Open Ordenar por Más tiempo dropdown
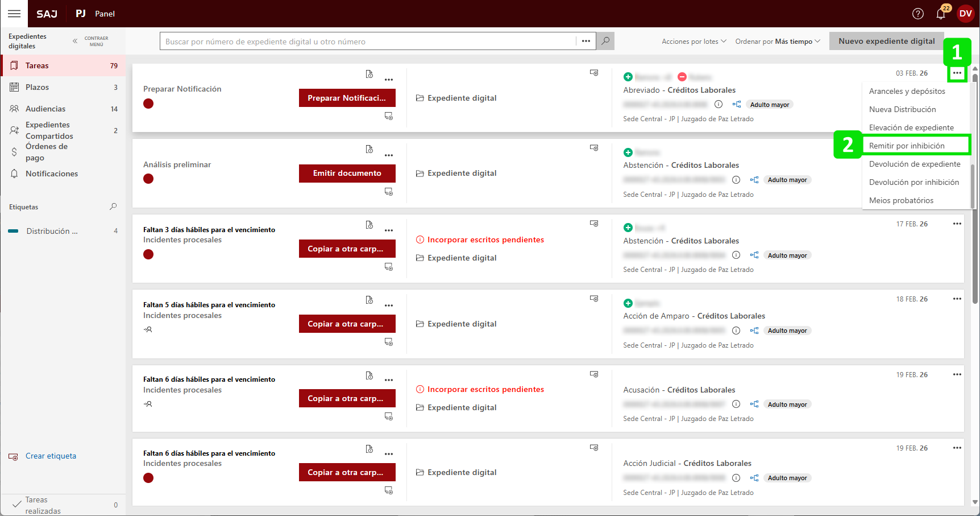The height and width of the screenshot is (516, 980). pos(777,42)
